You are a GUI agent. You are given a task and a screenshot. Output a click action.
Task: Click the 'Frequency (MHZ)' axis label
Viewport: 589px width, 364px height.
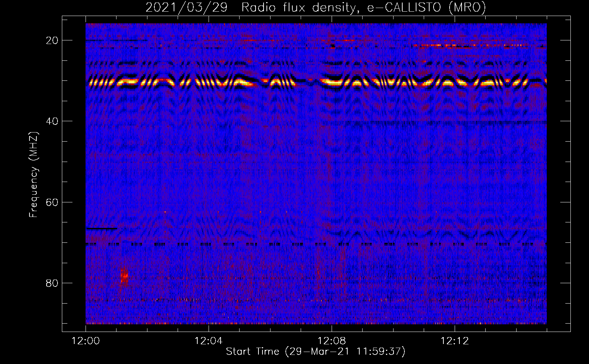pos(33,175)
